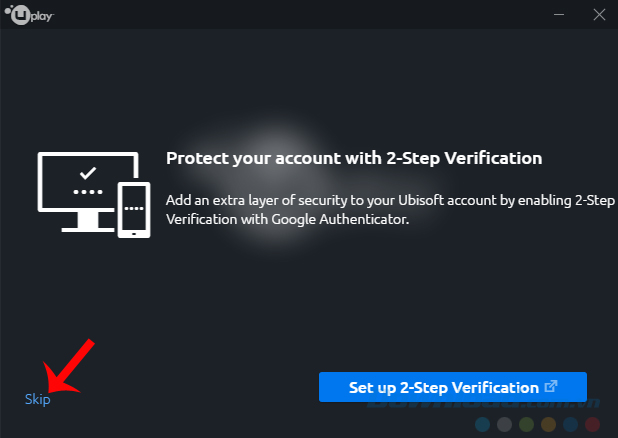
Task: Click the gray dot at the bottom right
Action: (x=505, y=425)
